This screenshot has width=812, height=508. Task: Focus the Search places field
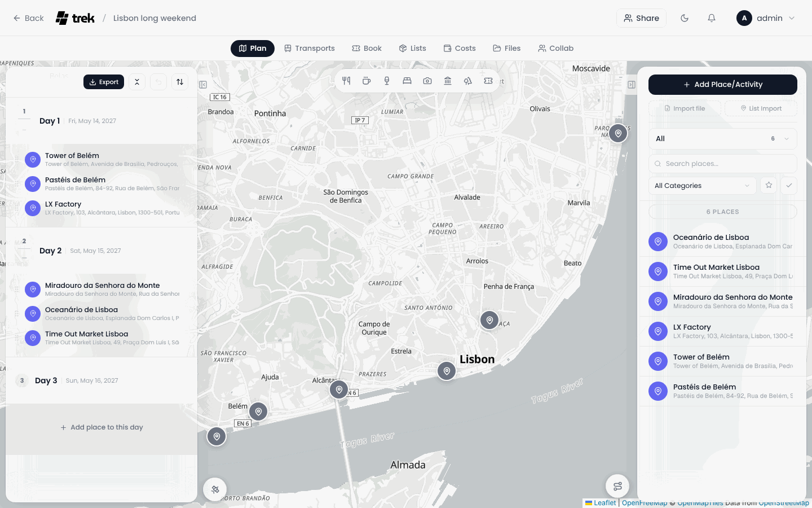tap(723, 164)
